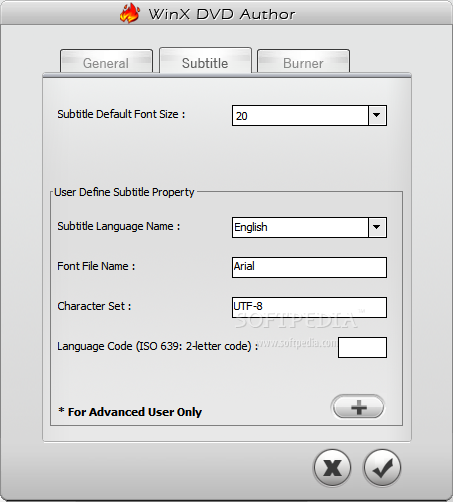This screenshot has width=453, height=502.
Task: Click the WinX DVD Author flame logo
Action: (130, 13)
